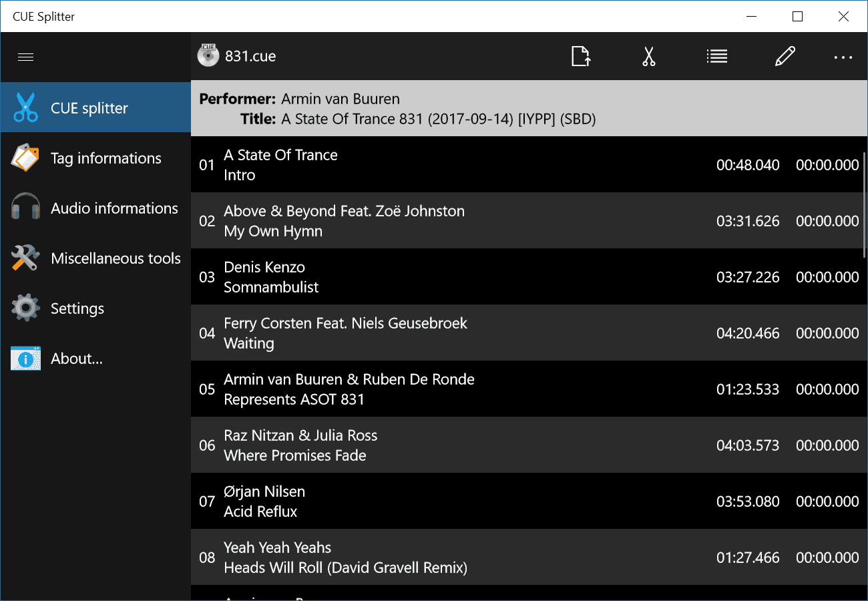868x601 pixels.
Task: Click the performer name Armin van Buuren in header
Action: point(341,99)
